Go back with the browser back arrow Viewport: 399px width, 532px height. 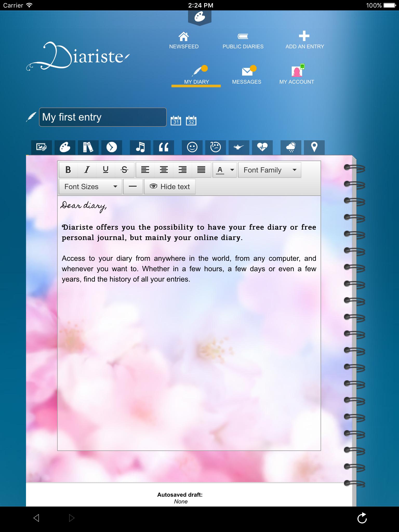(x=36, y=518)
